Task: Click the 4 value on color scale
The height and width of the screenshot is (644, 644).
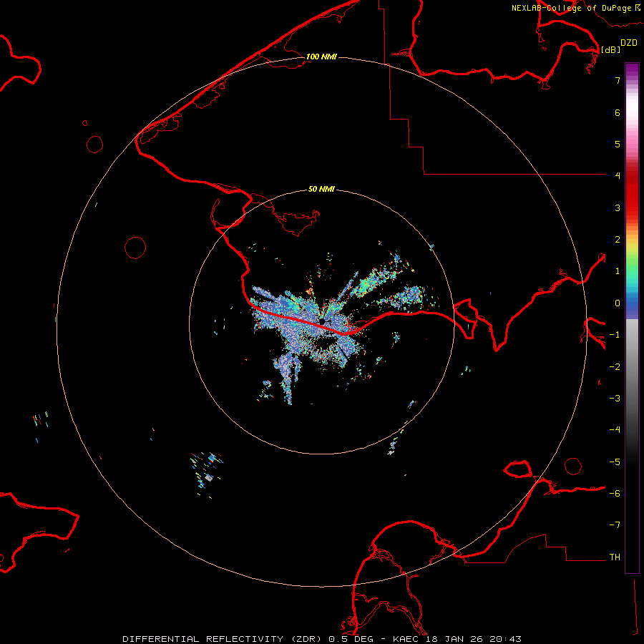Action: click(x=618, y=176)
